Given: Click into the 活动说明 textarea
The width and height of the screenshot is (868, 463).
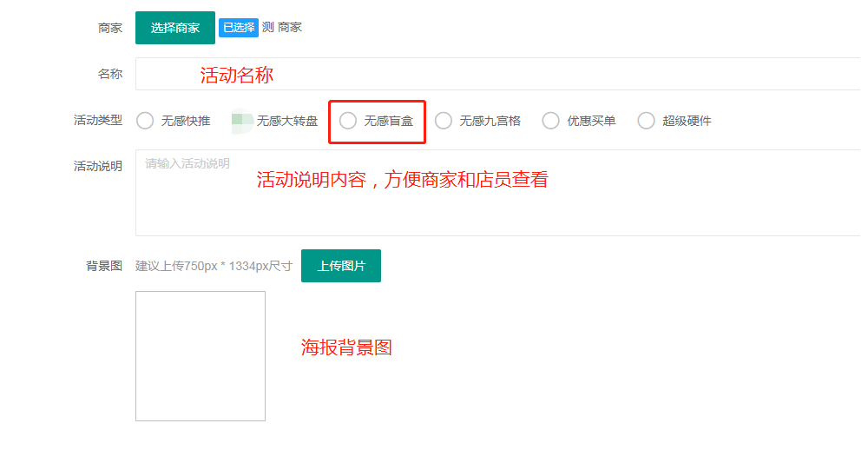Looking at the screenshot, I should (x=498, y=193).
